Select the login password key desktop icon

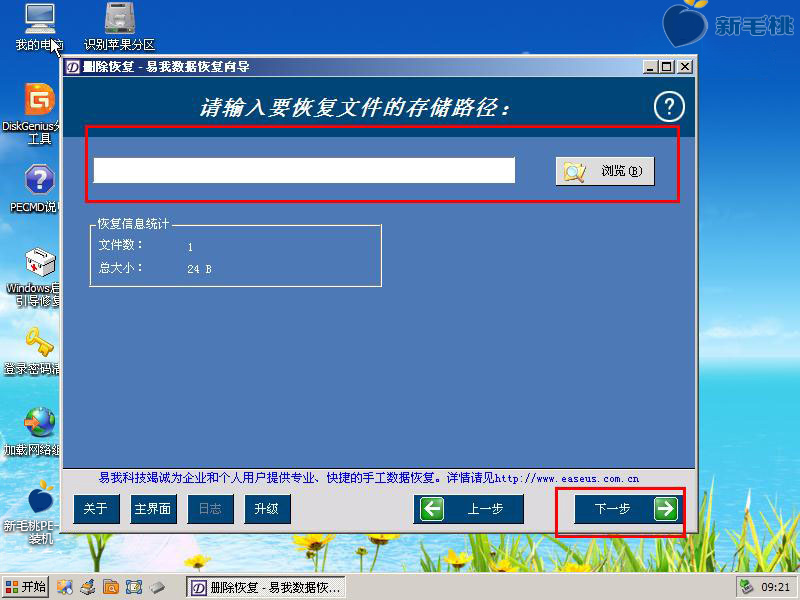pos(33,351)
